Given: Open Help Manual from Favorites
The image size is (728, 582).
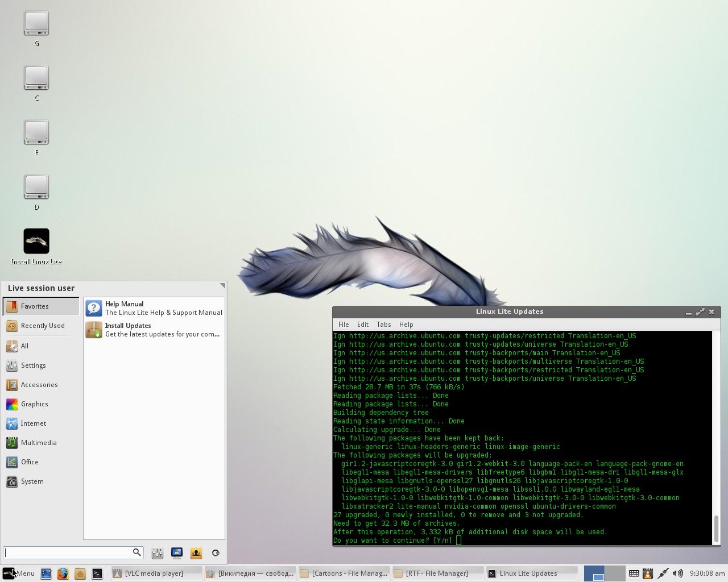Looking at the screenshot, I should point(154,308).
